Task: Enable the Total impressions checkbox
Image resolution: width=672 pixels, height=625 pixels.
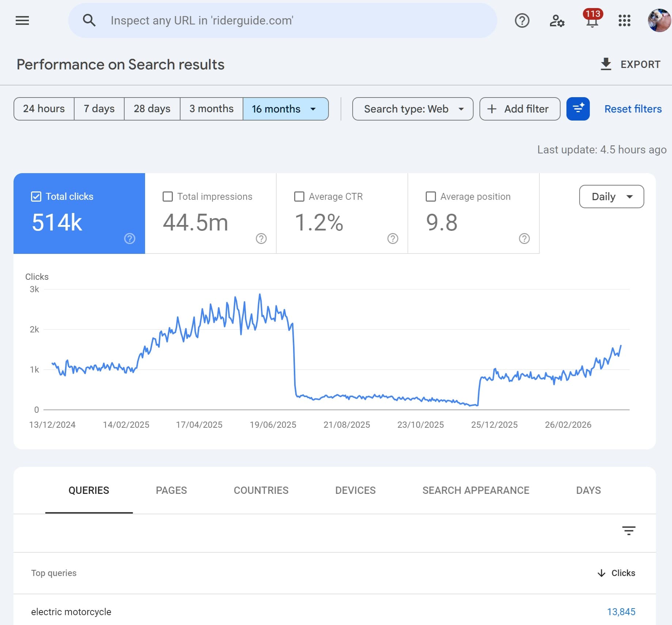Action: pyautogui.click(x=167, y=196)
